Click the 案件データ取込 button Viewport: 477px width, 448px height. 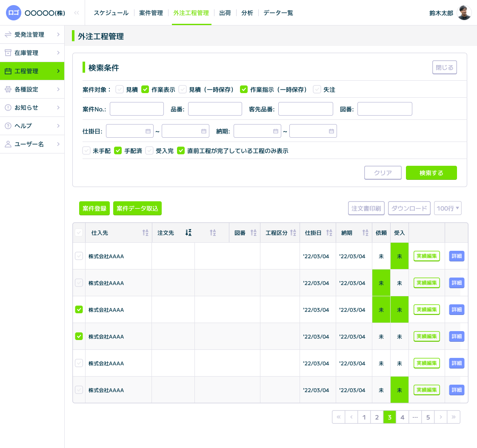point(137,208)
